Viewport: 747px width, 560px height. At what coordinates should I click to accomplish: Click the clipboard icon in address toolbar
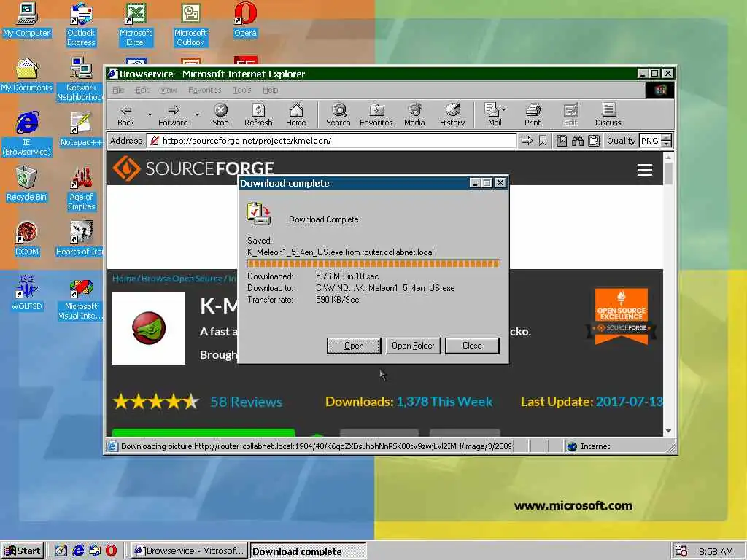594,141
